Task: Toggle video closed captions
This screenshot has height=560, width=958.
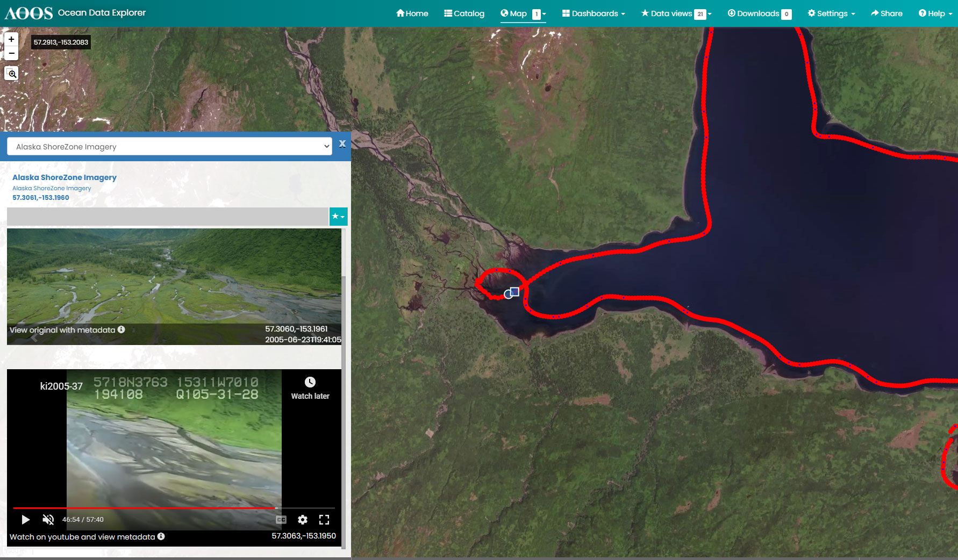Action: (281, 520)
